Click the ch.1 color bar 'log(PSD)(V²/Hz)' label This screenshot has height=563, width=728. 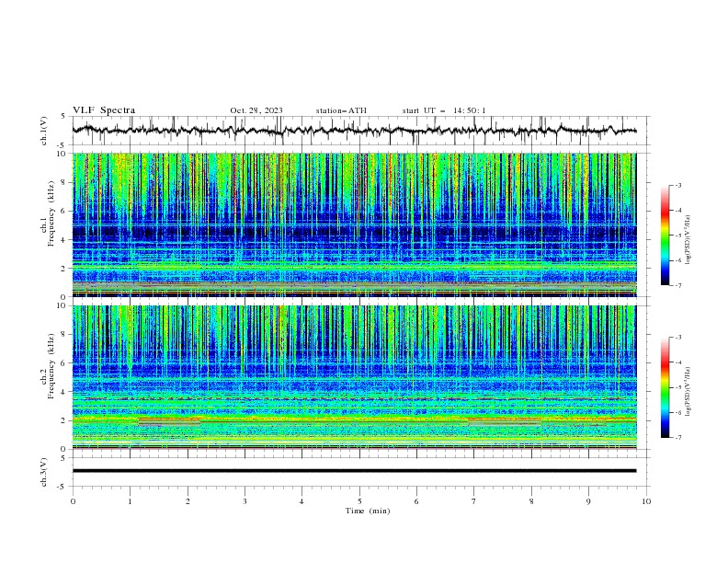(688, 240)
